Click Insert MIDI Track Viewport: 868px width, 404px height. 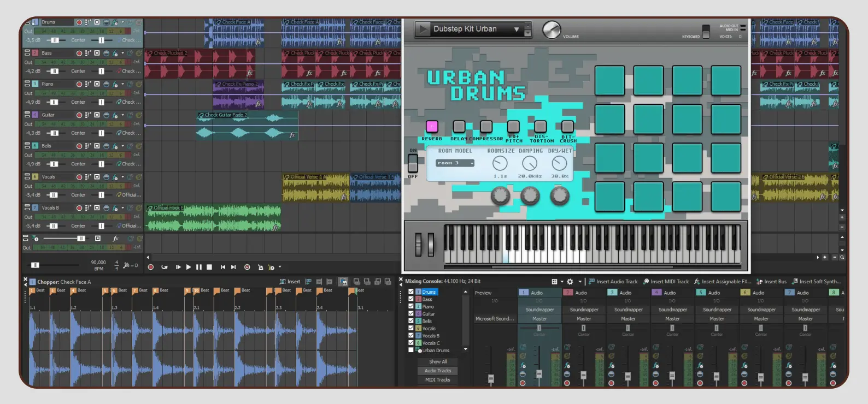tap(666, 282)
